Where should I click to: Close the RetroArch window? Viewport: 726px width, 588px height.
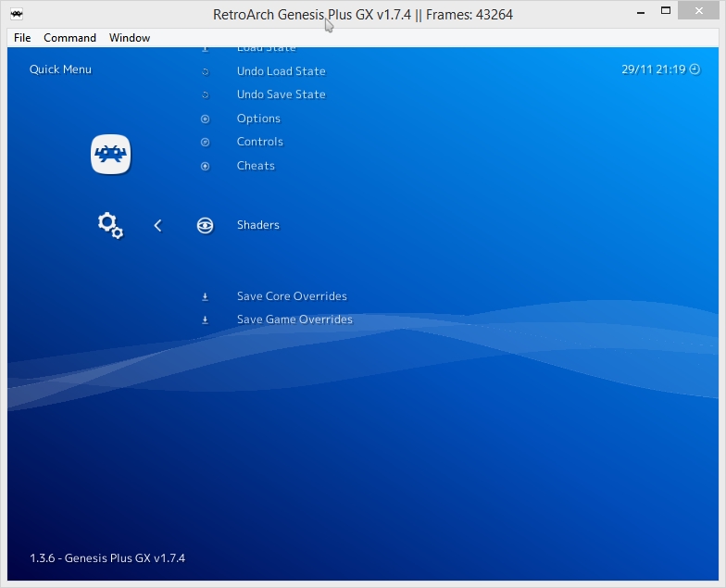tap(698, 11)
